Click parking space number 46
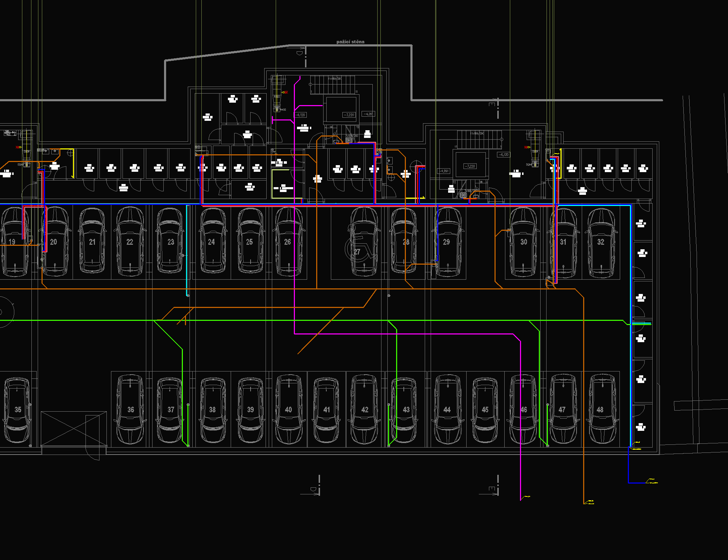 point(523,410)
